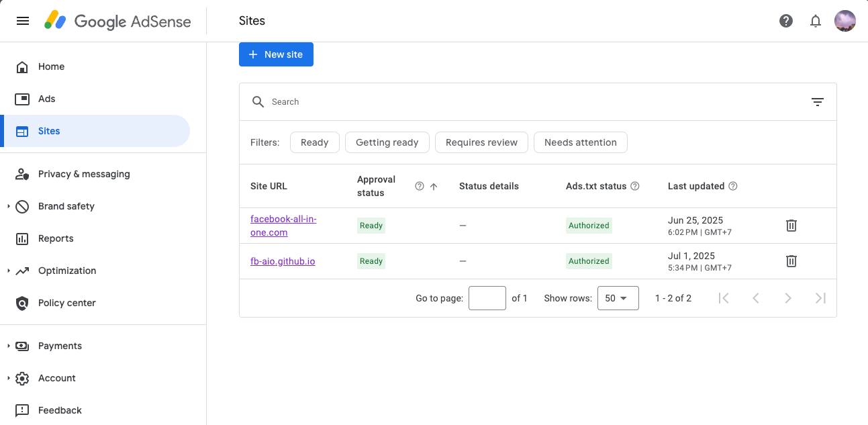Toggle the Getting ready filter chip

pyautogui.click(x=387, y=142)
